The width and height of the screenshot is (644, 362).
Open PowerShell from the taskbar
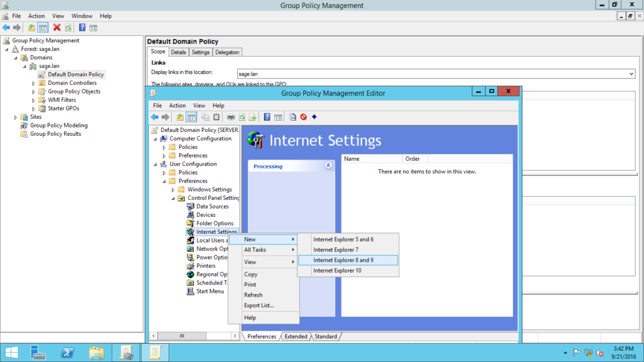[67, 351]
